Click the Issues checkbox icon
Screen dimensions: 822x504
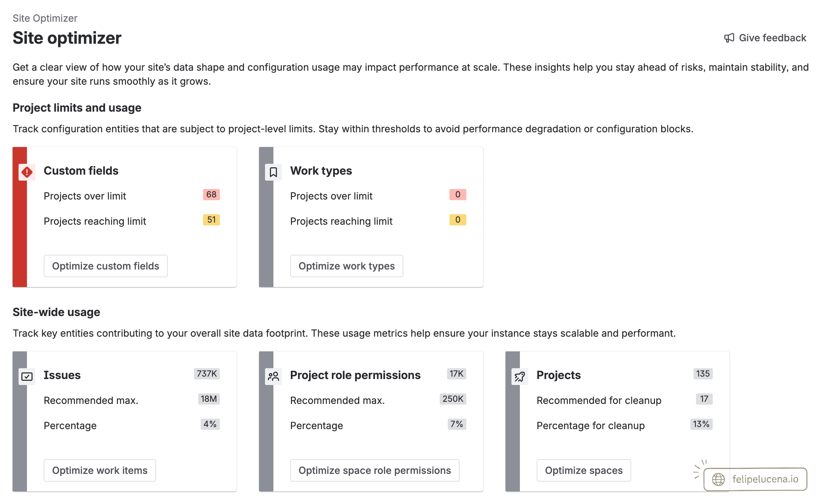coord(27,376)
